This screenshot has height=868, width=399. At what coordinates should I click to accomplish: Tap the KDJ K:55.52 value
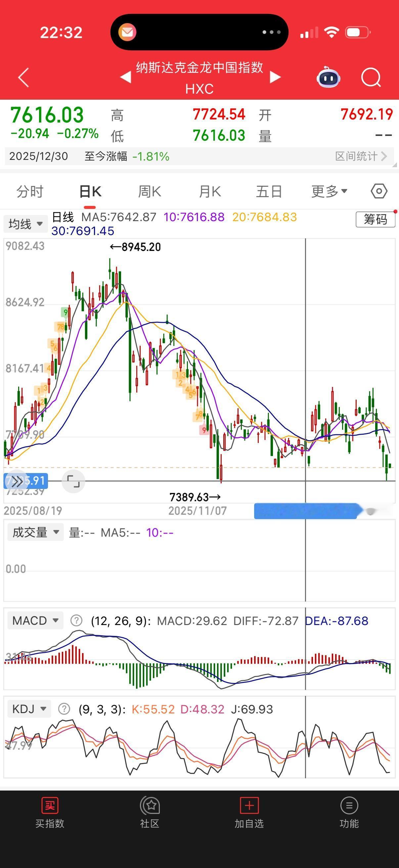click(153, 709)
